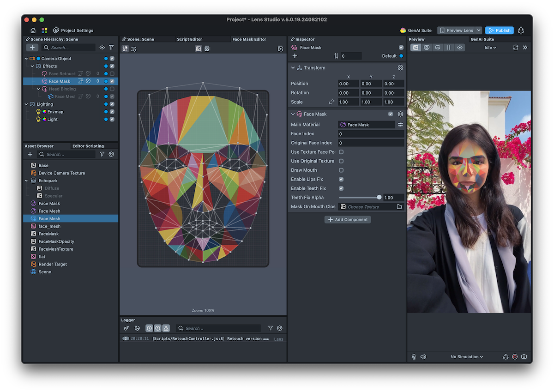Toggle the Use Original Texture checkbox
Image resolution: width=554 pixels, height=392 pixels.
pos(341,161)
